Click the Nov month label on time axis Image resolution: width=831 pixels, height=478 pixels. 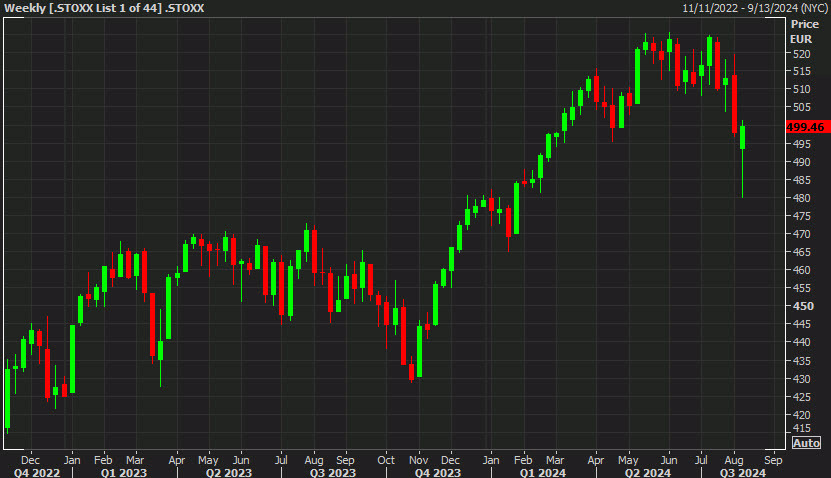[x=419, y=460]
